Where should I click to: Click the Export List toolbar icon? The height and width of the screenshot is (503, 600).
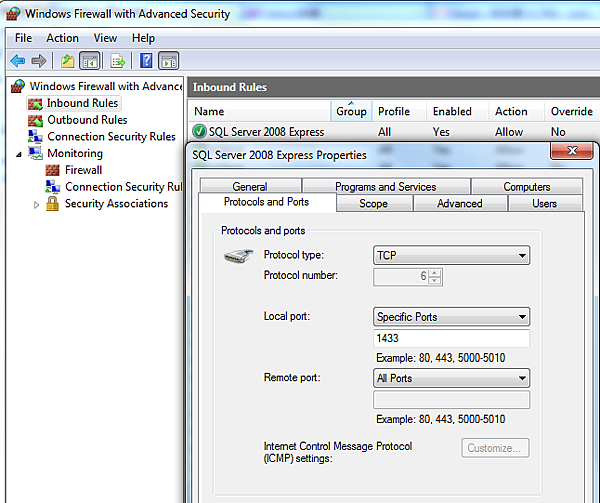coord(117,60)
